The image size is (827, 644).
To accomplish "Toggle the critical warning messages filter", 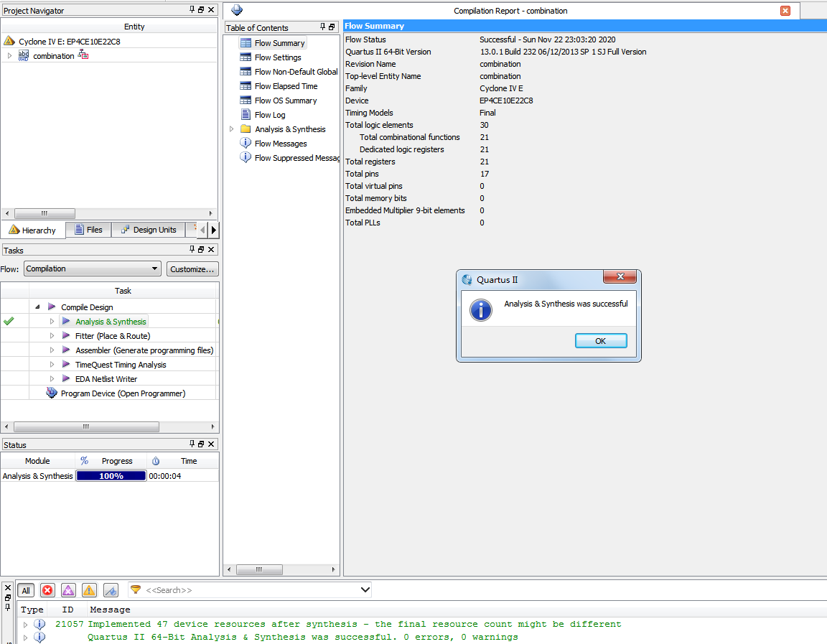I will click(x=69, y=590).
